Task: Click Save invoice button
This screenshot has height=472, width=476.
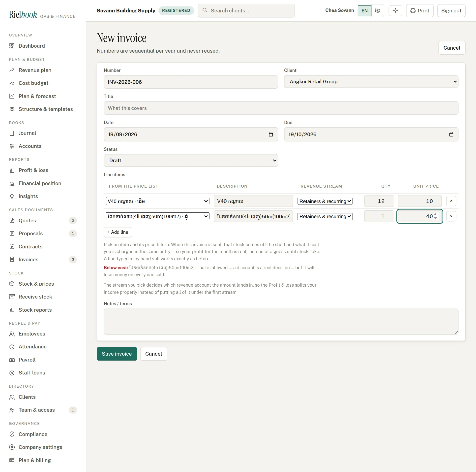Action: [x=117, y=354]
